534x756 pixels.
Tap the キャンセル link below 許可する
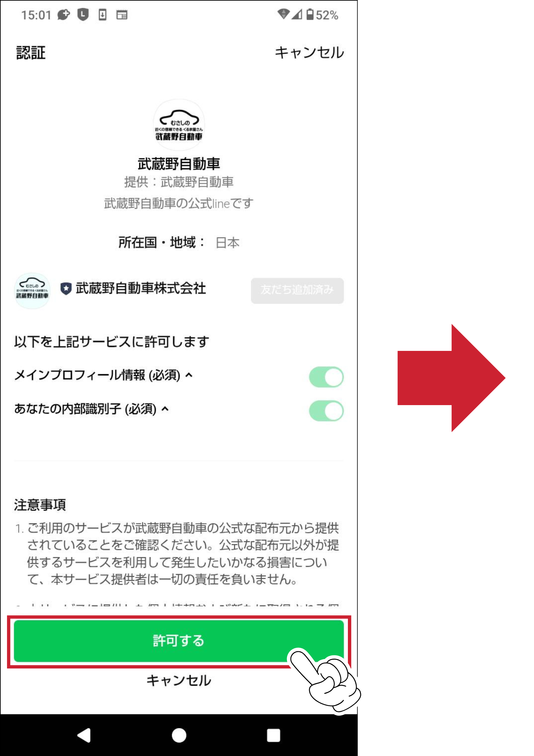point(179,681)
